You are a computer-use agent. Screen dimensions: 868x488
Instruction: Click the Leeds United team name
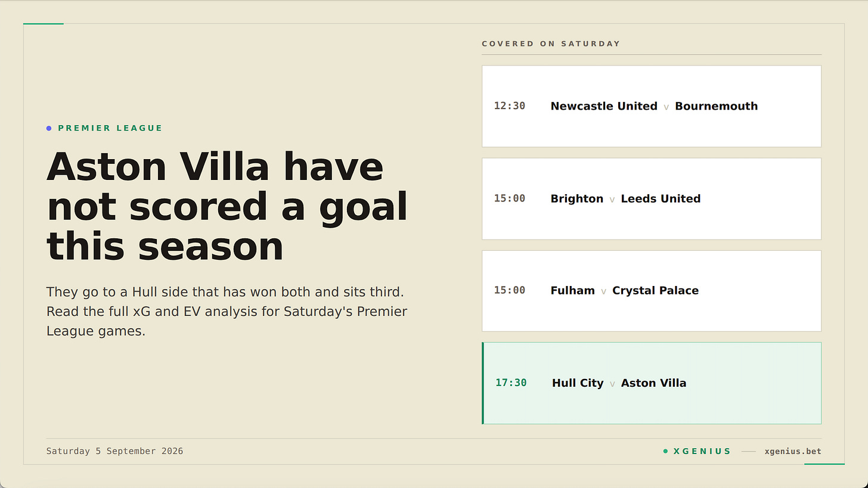pos(661,198)
